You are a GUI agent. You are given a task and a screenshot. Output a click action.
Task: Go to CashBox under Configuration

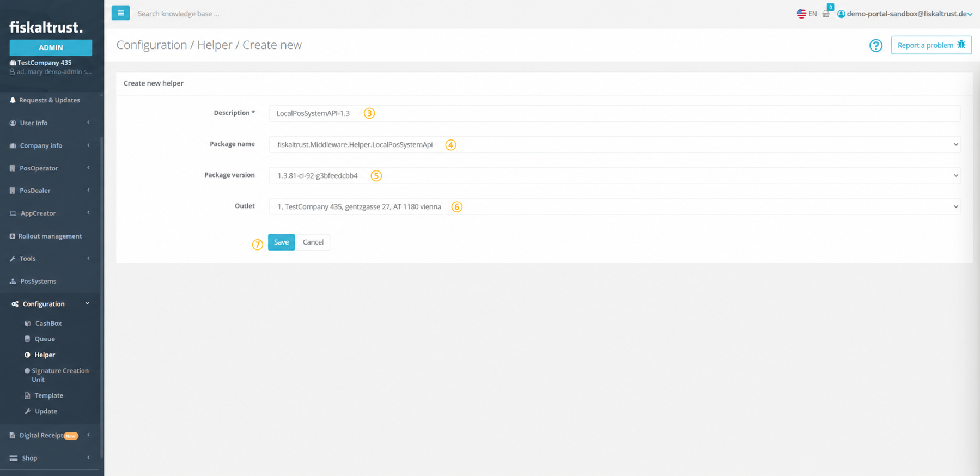(48, 323)
